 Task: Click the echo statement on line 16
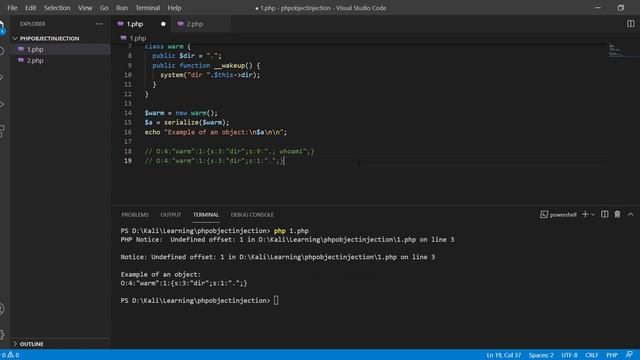216,132
